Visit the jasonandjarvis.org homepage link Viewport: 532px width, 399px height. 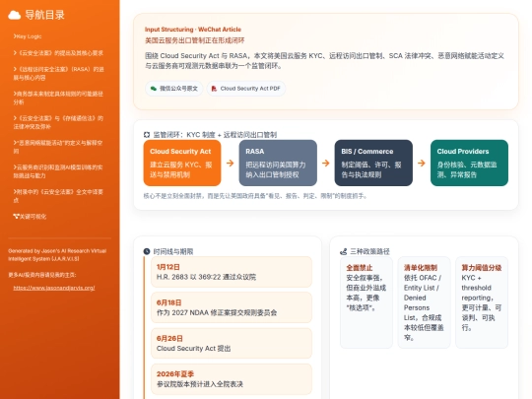click(54, 288)
